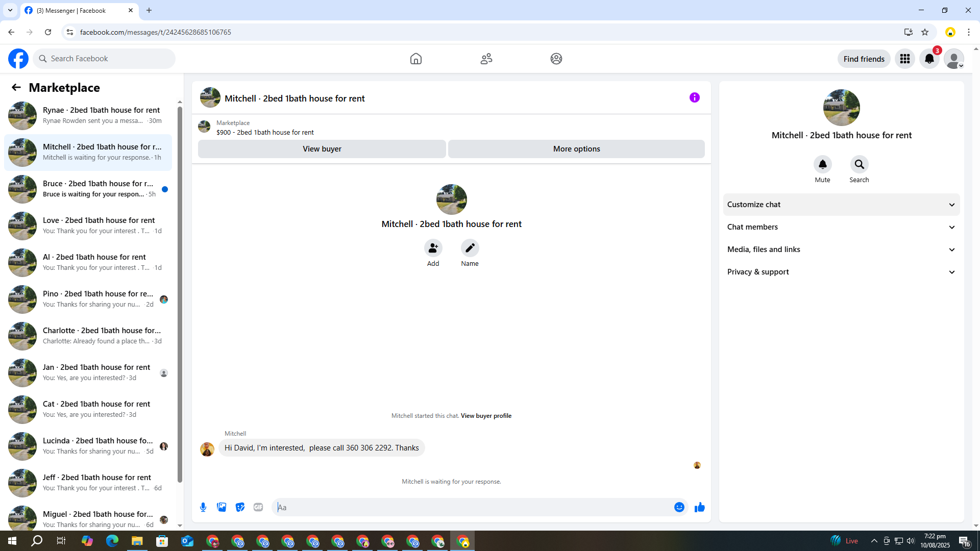
Task: Open the Facebook Home tab
Action: pos(415,59)
